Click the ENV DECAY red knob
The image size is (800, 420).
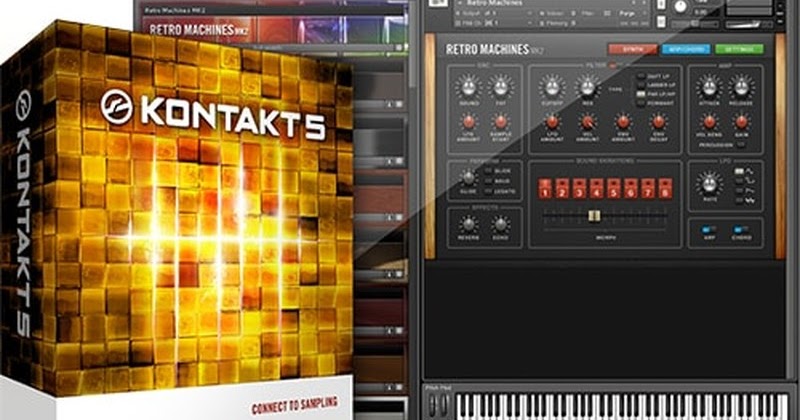[x=659, y=121]
